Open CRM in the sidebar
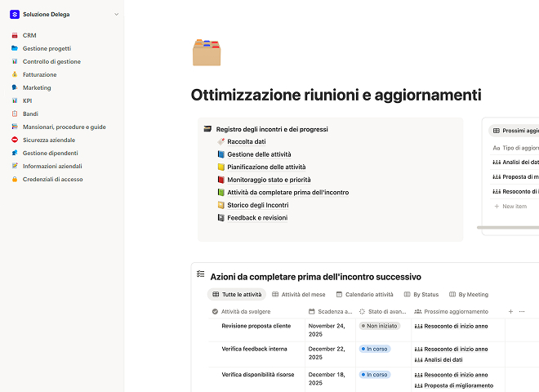 point(29,35)
